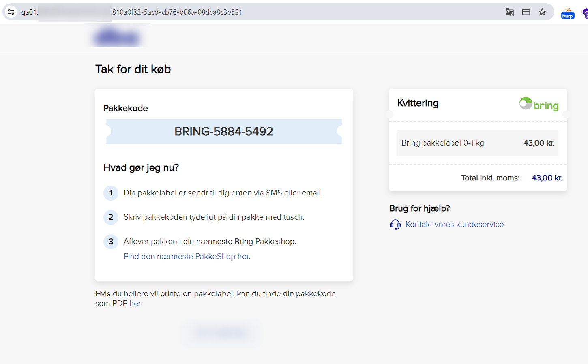Click the translate page icon
Screen dimensions: 588x364
pos(510,12)
